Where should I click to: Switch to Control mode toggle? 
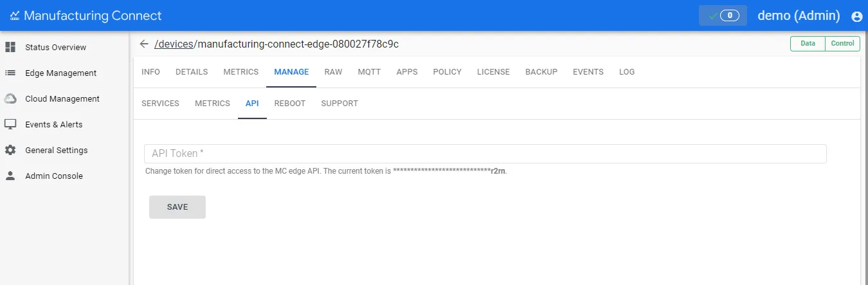(x=842, y=44)
